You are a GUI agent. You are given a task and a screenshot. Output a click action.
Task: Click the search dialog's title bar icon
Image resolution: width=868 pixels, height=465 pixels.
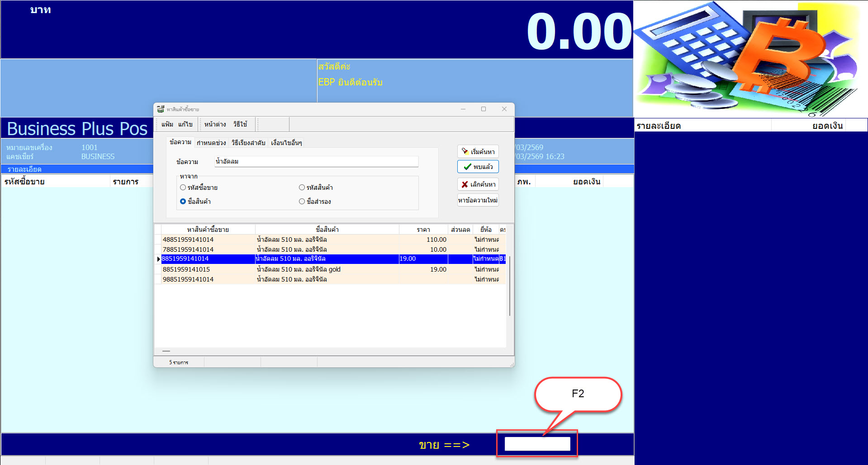tap(161, 109)
